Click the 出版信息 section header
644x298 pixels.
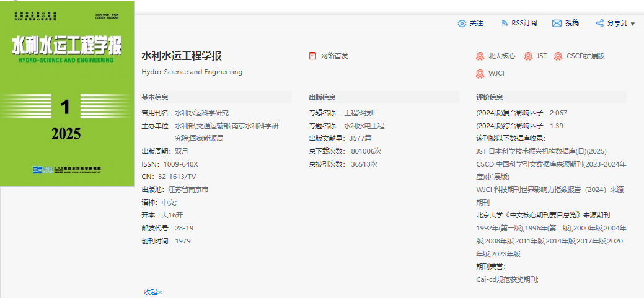click(322, 97)
